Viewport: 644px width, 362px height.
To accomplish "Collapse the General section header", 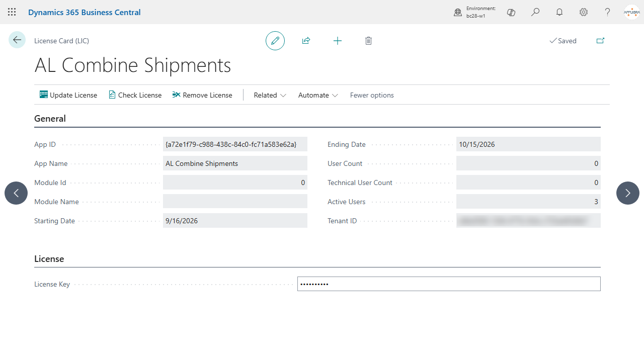I will point(50,119).
